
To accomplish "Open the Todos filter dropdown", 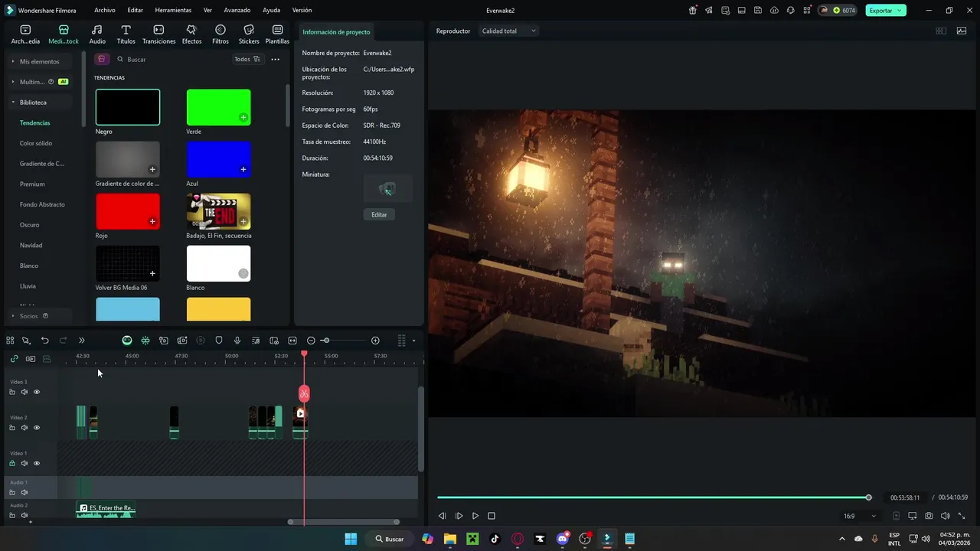I will pos(247,59).
